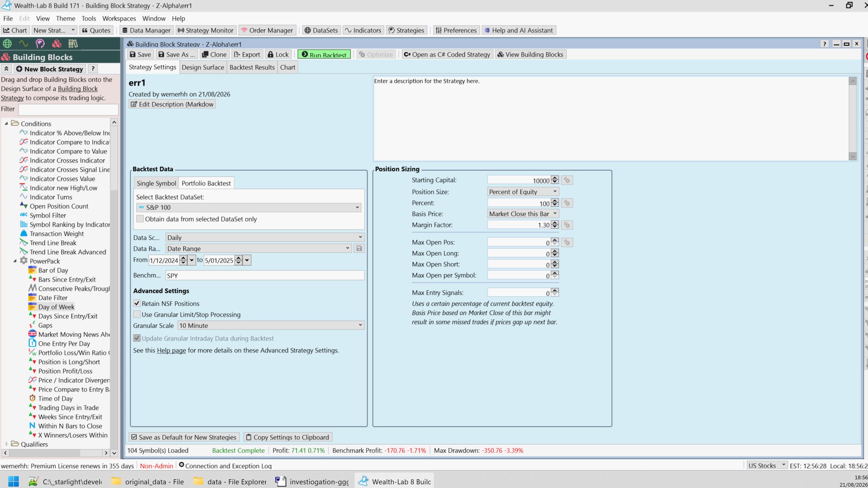Open the Order Manager
868x488 pixels.
267,30
